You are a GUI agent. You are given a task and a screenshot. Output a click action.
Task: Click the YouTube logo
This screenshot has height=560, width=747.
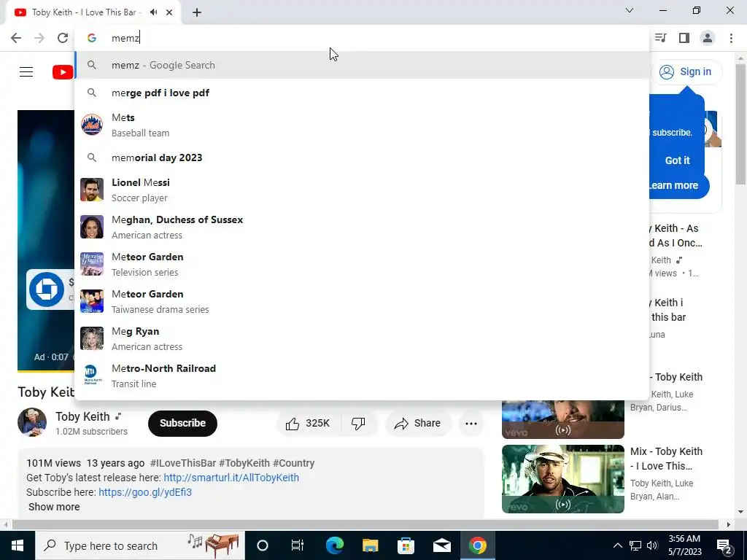click(63, 72)
